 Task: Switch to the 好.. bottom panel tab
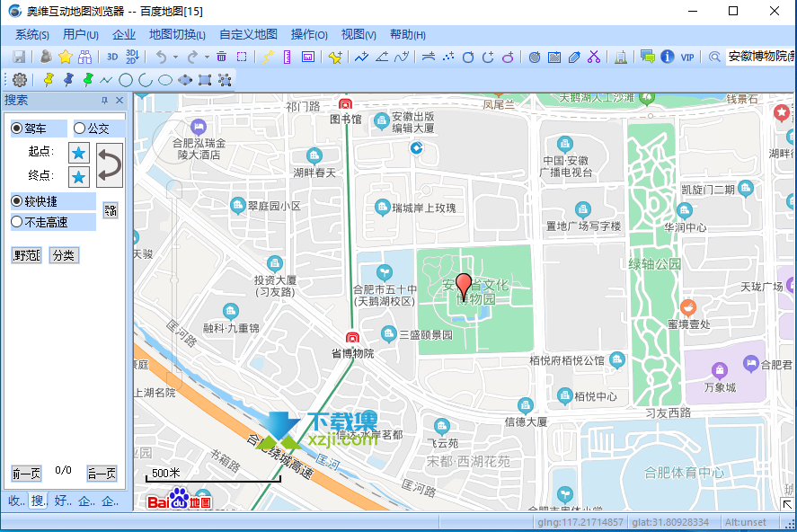pos(63,501)
